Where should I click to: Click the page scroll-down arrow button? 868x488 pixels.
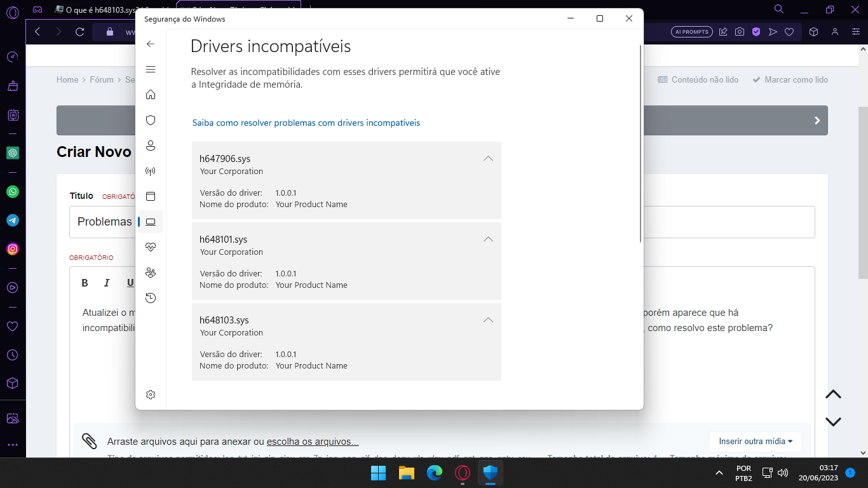click(833, 422)
